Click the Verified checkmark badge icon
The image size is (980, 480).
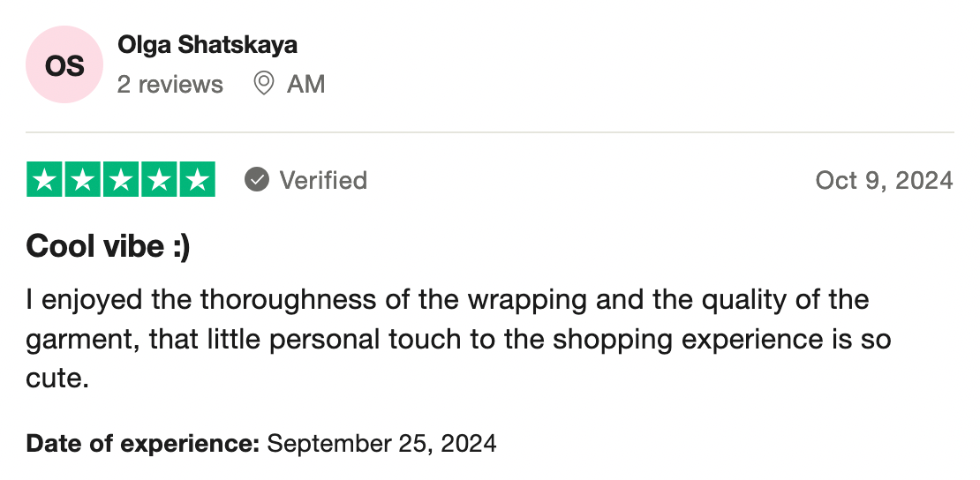click(x=257, y=180)
